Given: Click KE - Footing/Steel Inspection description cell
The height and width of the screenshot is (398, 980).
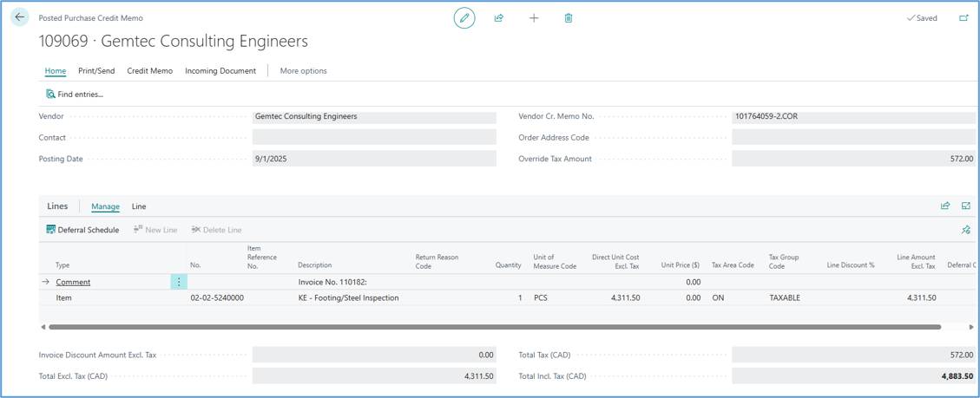Looking at the screenshot, I should (x=348, y=298).
